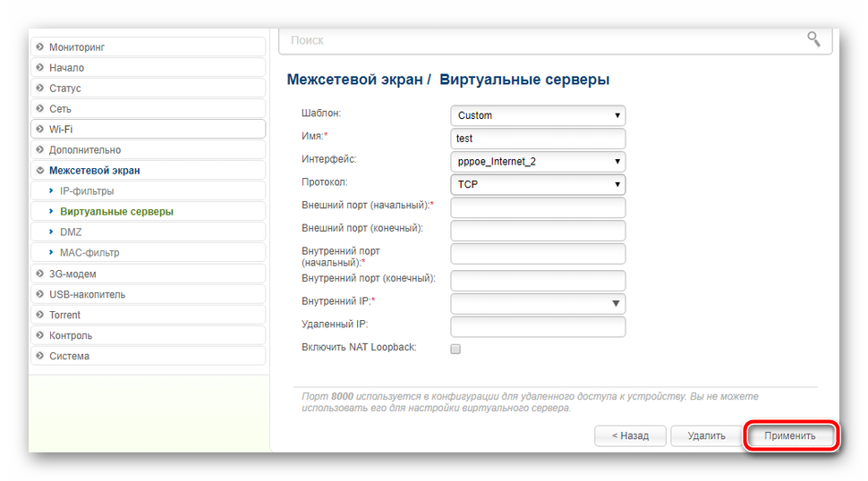Go to MAC-фильтр settings page

point(89,253)
